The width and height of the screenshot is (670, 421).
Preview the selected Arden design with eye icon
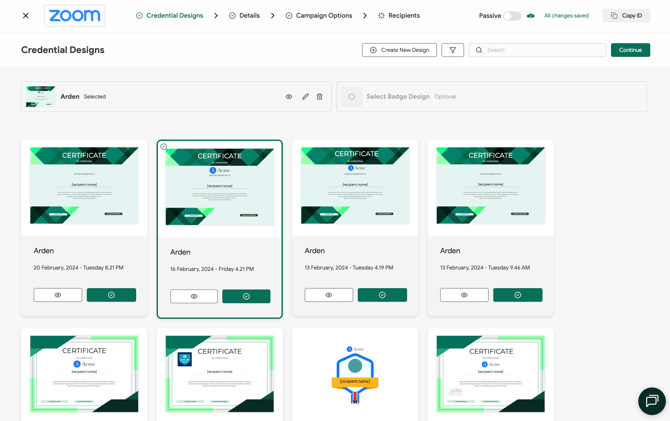[x=289, y=97]
